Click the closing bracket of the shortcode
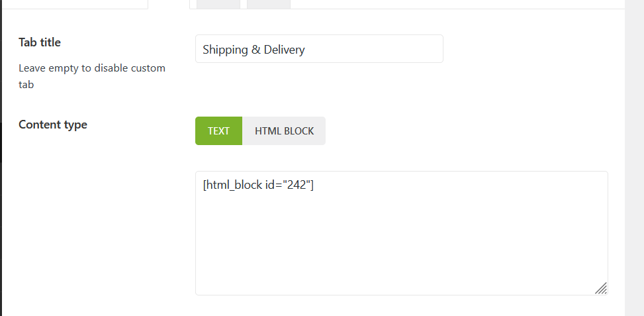 [311, 186]
